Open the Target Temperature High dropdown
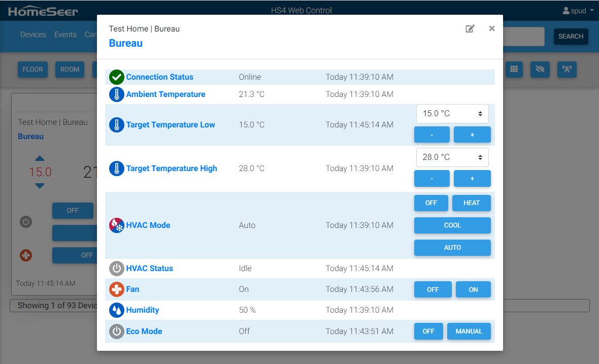 tap(452, 157)
